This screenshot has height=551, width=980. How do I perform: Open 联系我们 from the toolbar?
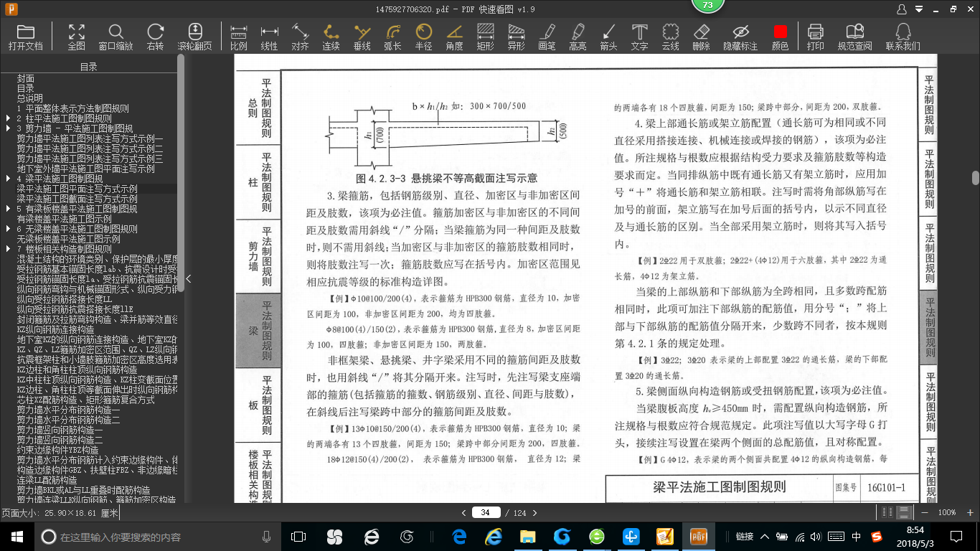click(x=902, y=34)
